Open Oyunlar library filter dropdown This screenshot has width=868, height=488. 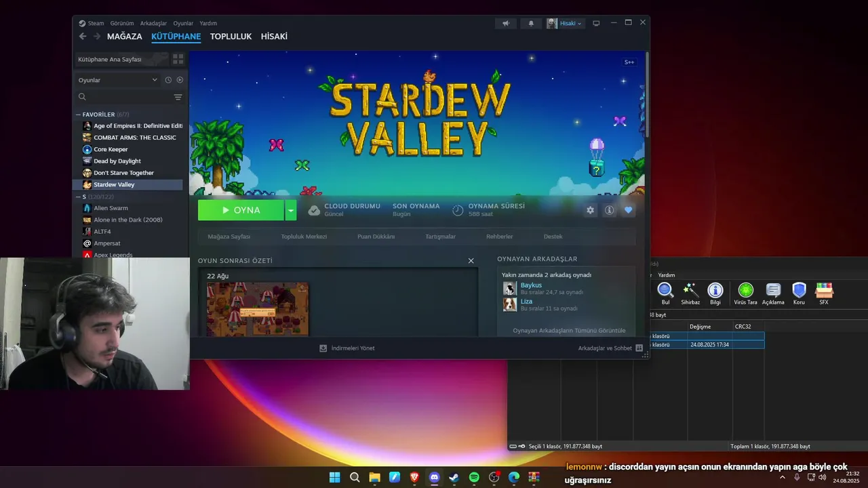(117, 80)
